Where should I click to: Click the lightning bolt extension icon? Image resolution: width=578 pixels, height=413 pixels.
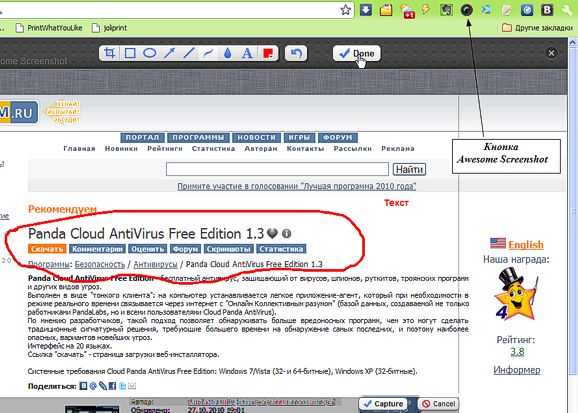tap(426, 10)
